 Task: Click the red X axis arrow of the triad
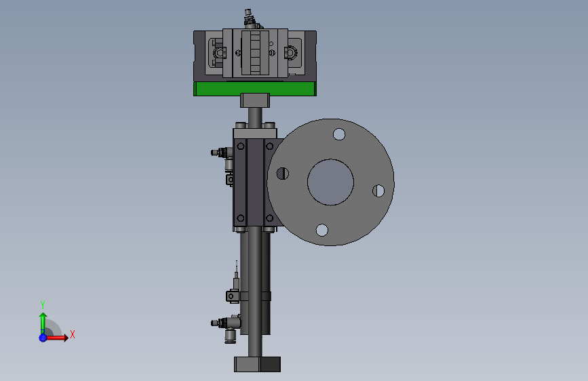point(57,338)
